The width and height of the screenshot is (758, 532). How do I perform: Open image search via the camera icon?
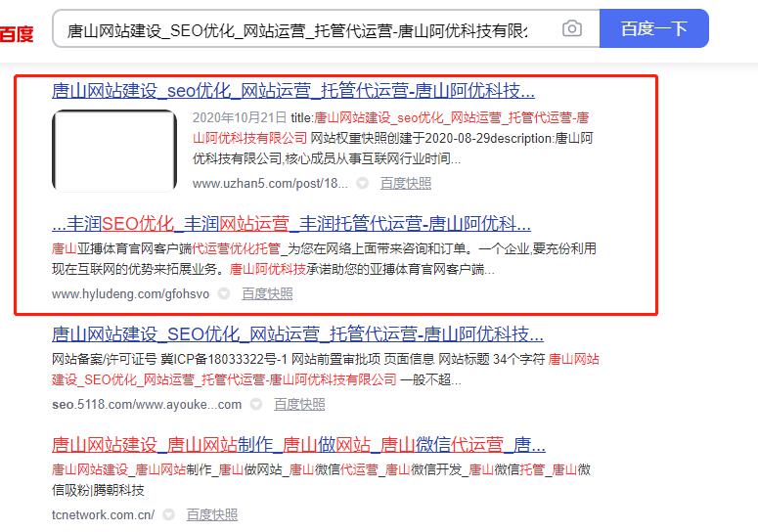(x=571, y=29)
